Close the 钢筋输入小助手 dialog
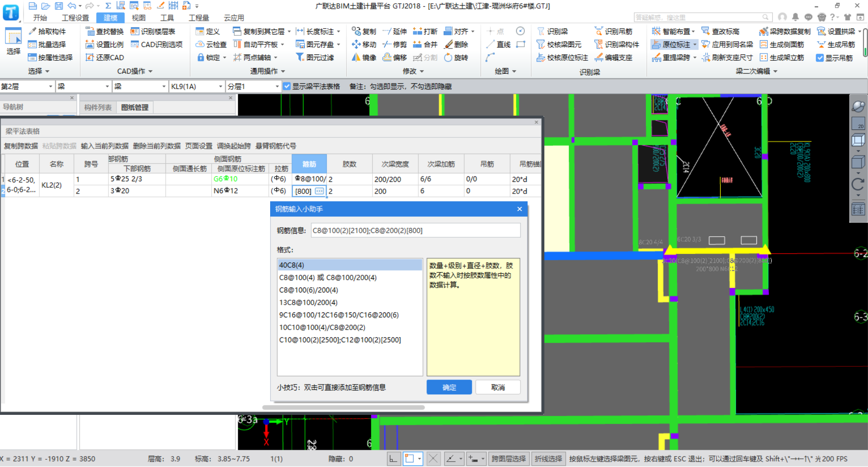 519,209
